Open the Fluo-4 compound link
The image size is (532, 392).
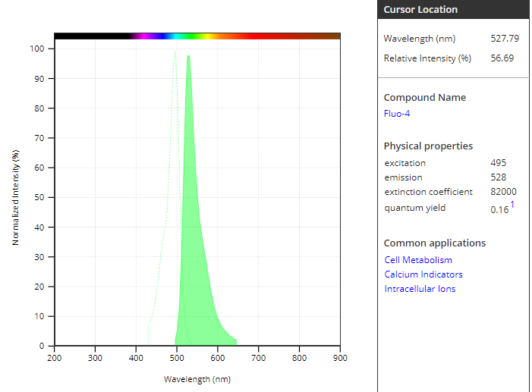pyautogui.click(x=397, y=114)
